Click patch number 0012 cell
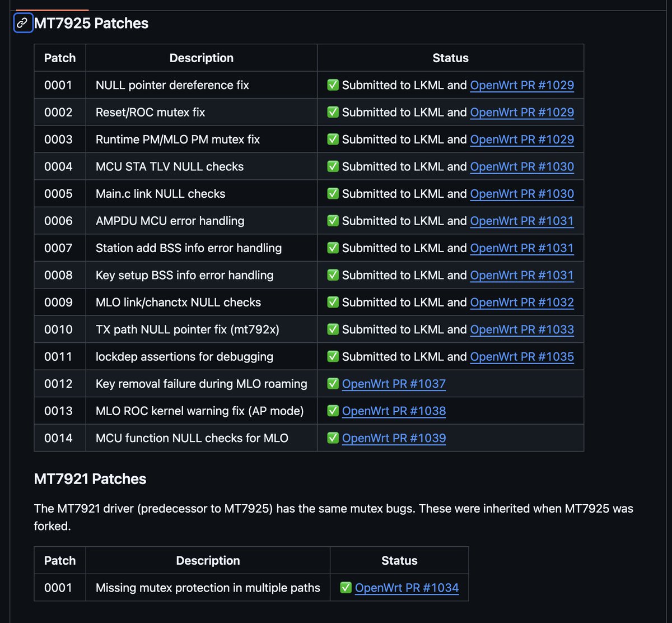672x623 pixels. [60, 384]
